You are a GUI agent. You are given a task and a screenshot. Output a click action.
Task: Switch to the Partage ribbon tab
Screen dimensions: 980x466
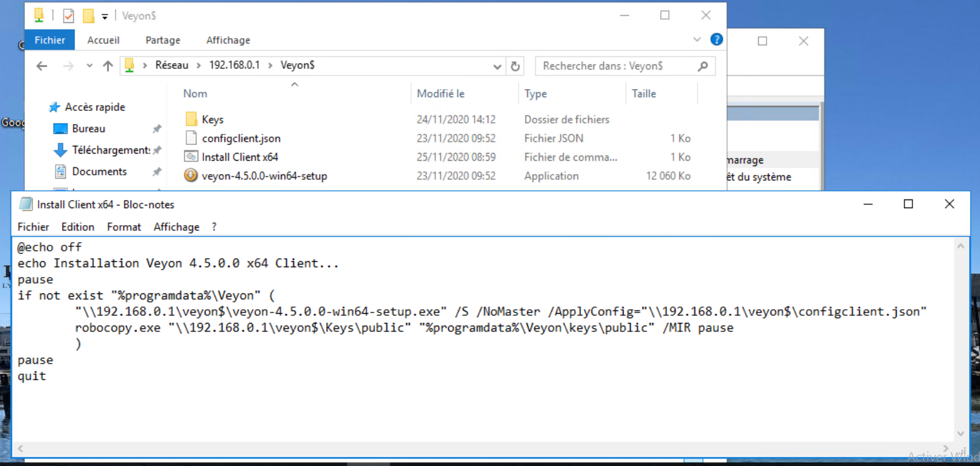coord(163,40)
